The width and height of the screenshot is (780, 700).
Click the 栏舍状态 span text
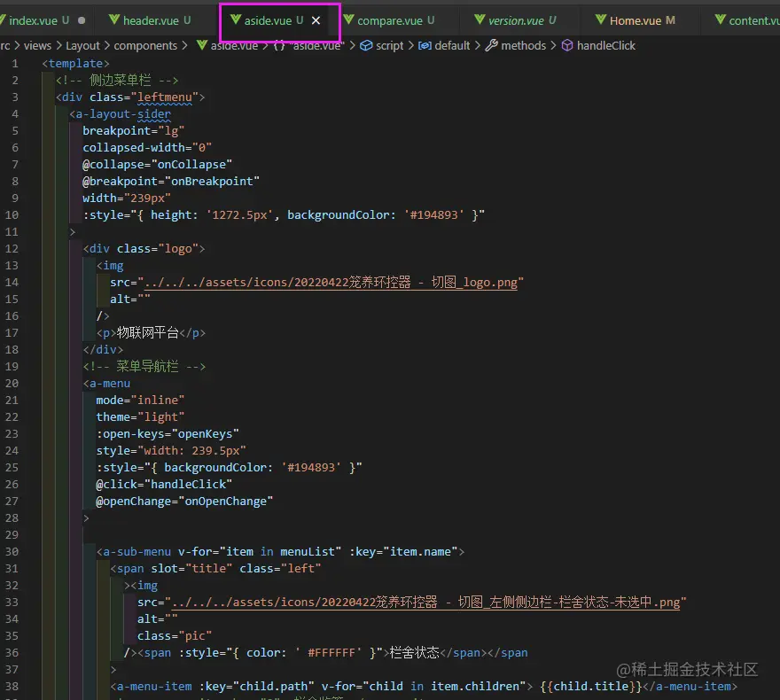(415, 653)
